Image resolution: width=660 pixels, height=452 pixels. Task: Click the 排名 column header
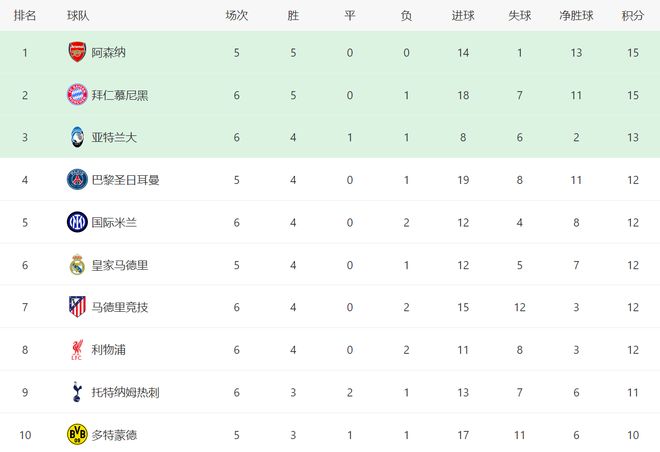25,16
